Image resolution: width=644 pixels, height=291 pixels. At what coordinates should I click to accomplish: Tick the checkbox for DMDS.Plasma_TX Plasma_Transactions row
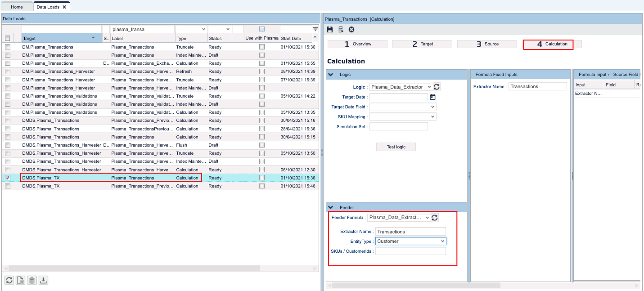point(7,178)
